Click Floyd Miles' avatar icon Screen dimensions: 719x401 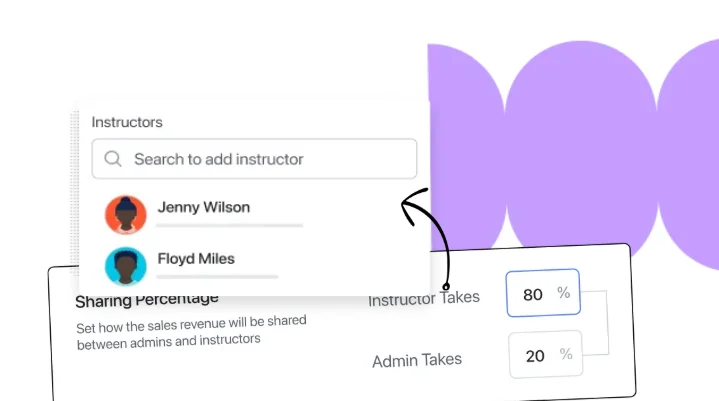(x=125, y=266)
